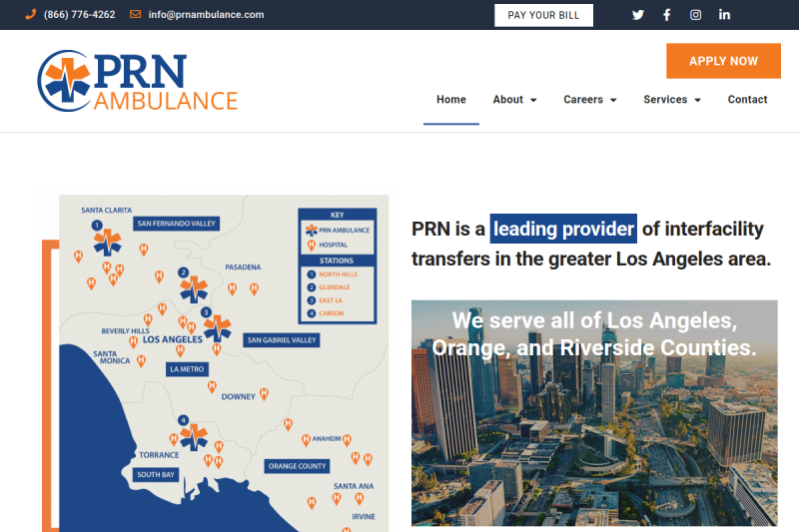Viewport: 799px width, 532px height.
Task: Click East LA in stations key
Action: 331,300
